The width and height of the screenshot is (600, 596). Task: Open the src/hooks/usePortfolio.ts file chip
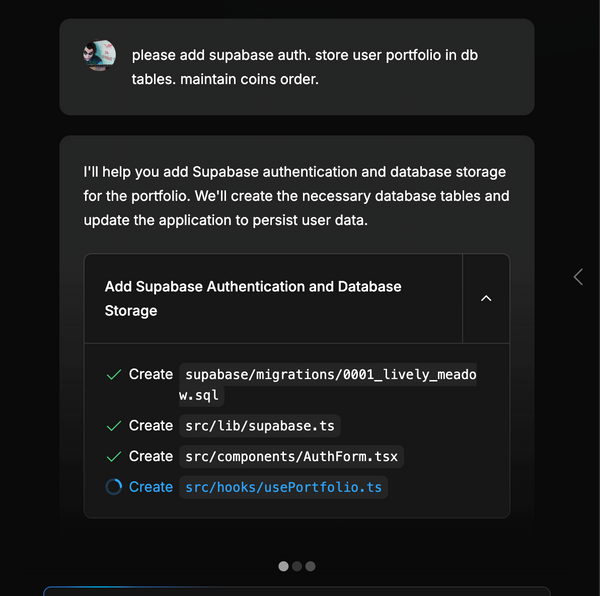pos(284,488)
